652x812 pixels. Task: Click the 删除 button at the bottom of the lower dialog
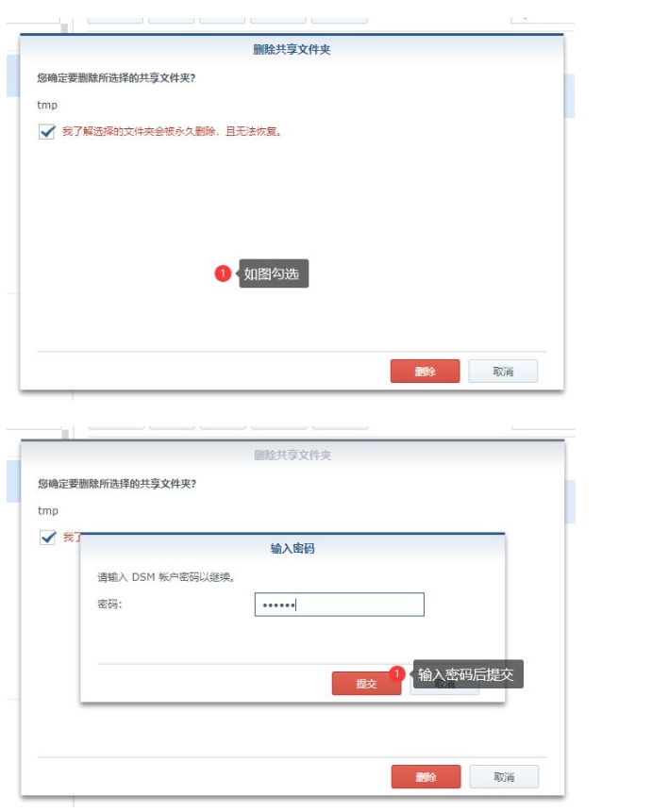click(426, 777)
